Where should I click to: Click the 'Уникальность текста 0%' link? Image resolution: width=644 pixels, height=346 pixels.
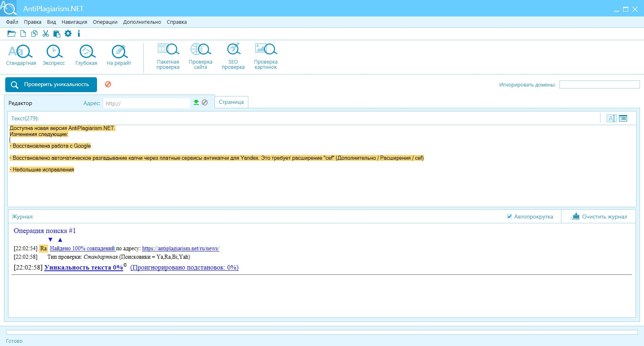84,268
